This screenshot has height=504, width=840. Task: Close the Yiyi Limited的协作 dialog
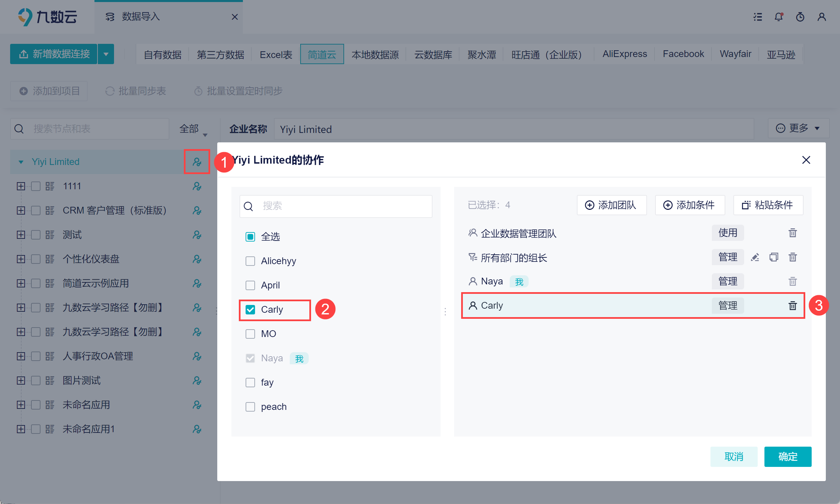pyautogui.click(x=806, y=160)
